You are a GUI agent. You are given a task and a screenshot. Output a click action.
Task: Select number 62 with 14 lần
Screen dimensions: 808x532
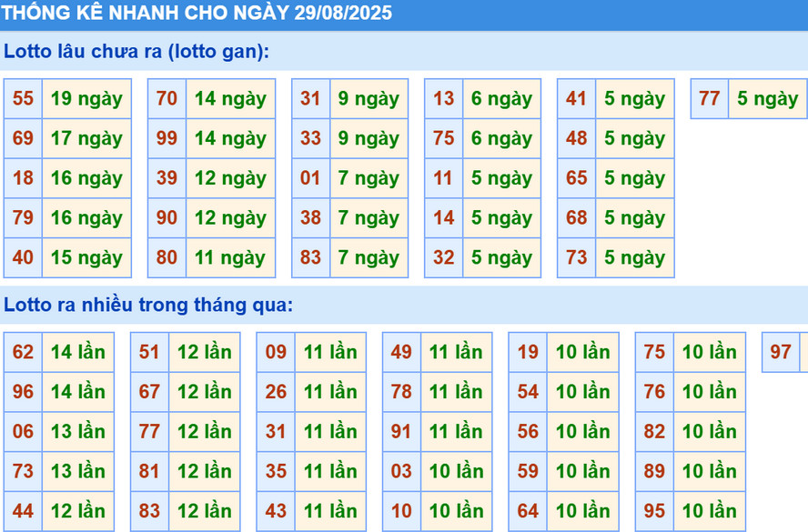tap(24, 353)
